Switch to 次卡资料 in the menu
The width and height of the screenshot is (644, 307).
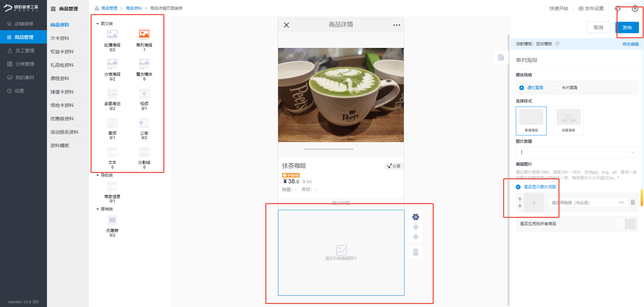click(x=59, y=38)
